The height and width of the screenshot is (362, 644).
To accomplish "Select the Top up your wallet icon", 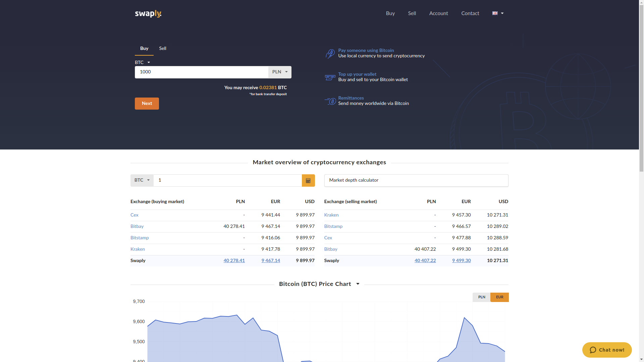I will [330, 77].
